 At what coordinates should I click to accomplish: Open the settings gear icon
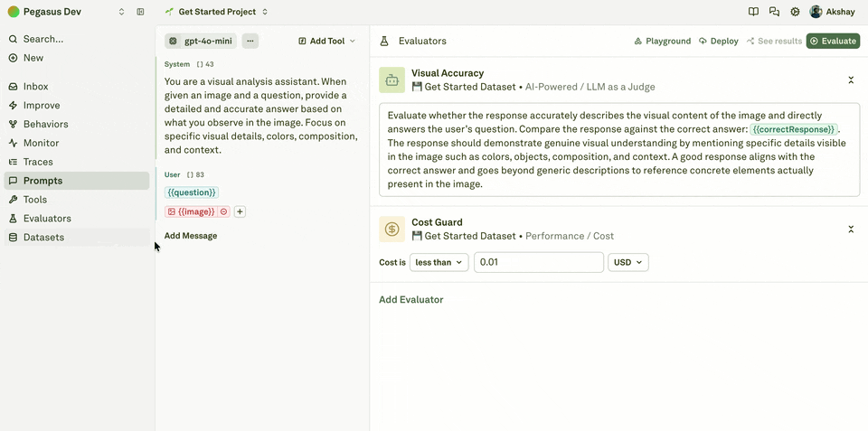pos(795,12)
